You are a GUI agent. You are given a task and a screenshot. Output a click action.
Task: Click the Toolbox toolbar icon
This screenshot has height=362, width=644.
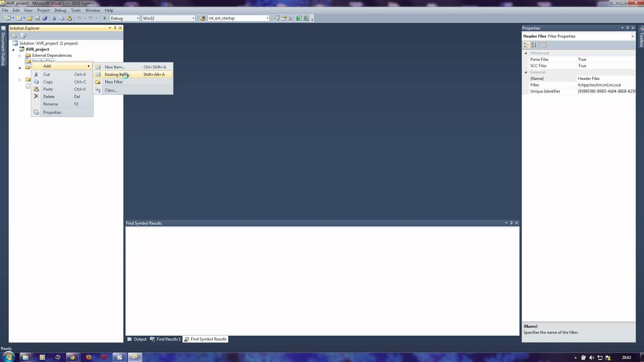(x=291, y=18)
